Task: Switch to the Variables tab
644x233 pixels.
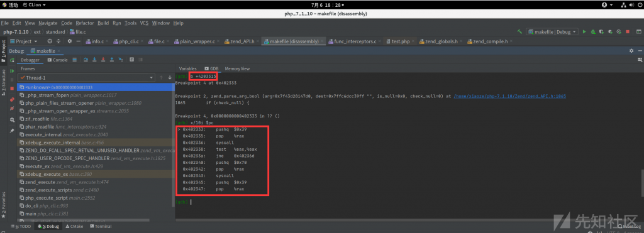Action: click(x=187, y=68)
